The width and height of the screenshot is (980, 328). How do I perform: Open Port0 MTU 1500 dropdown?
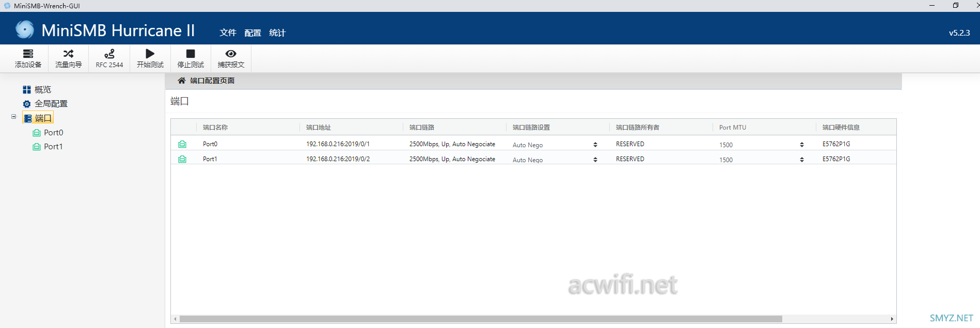(x=762, y=145)
